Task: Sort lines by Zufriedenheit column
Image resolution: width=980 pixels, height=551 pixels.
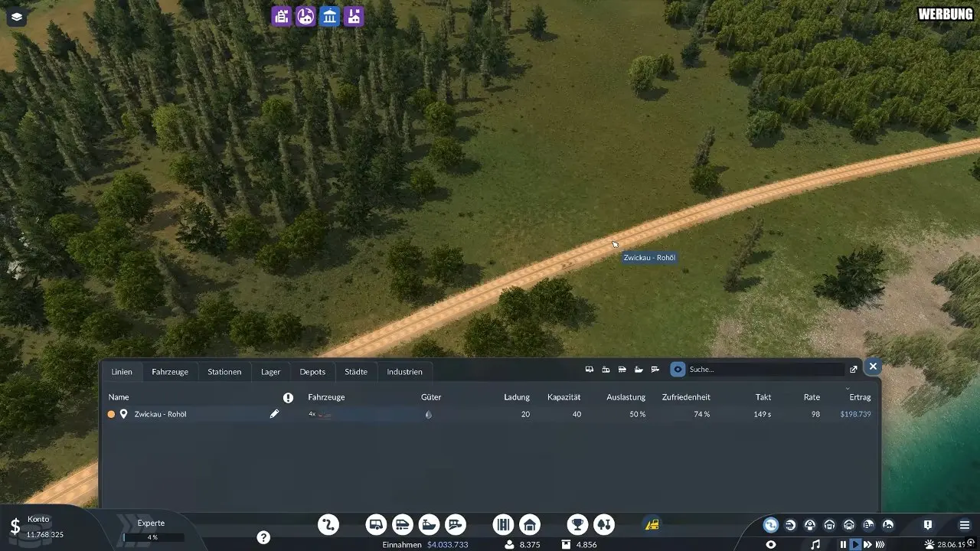Action: [x=686, y=397]
